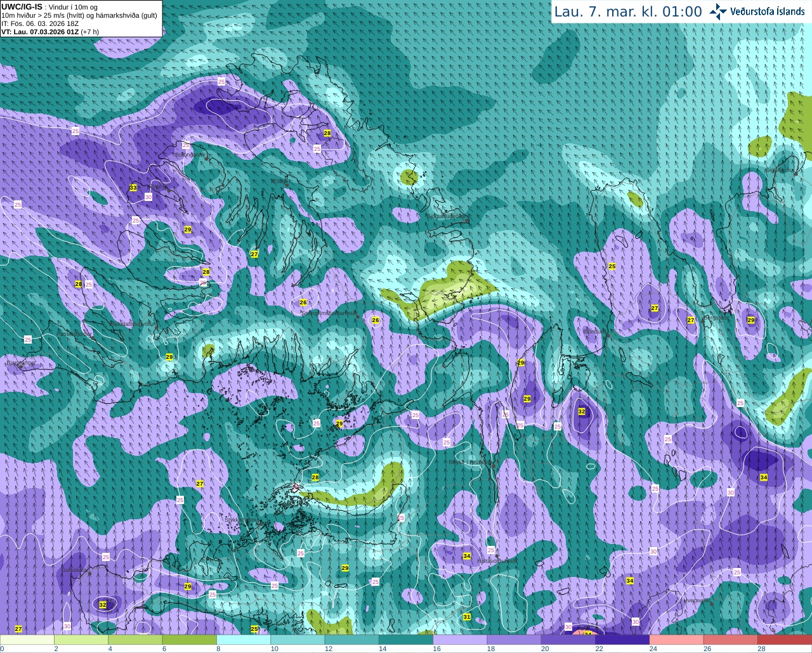This screenshot has width=812, height=653.
Task: Select the 14–16 m/s dark teal legend swatch
Action: point(406,640)
